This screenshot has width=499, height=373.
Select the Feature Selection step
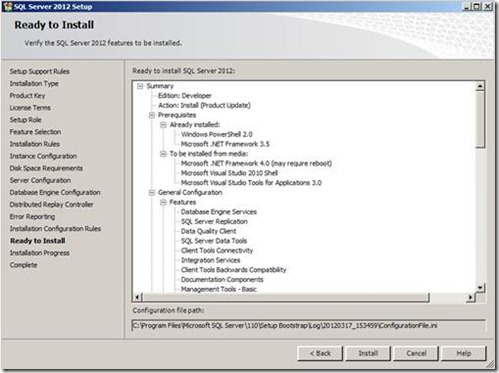(x=35, y=132)
